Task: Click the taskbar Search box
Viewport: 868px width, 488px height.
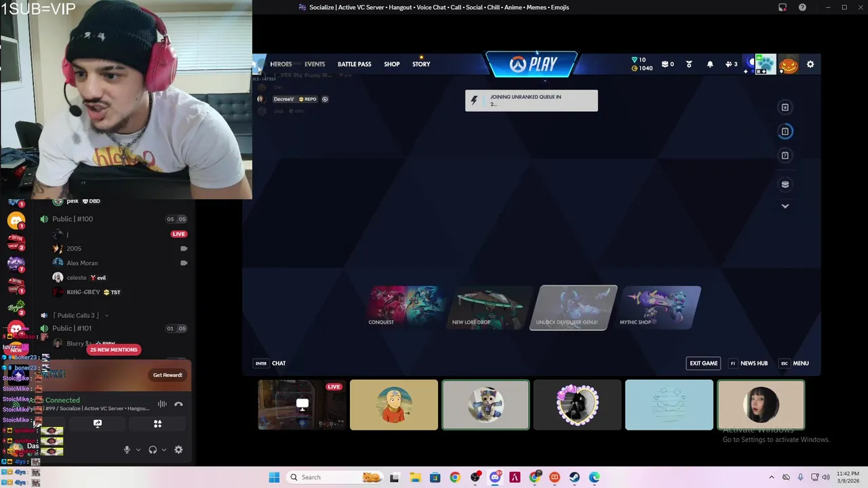Action: click(x=334, y=477)
